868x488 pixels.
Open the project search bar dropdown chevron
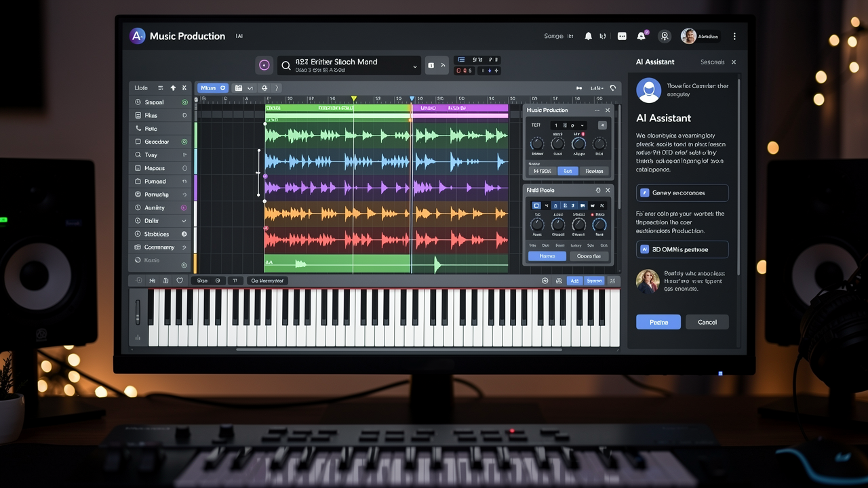(415, 66)
